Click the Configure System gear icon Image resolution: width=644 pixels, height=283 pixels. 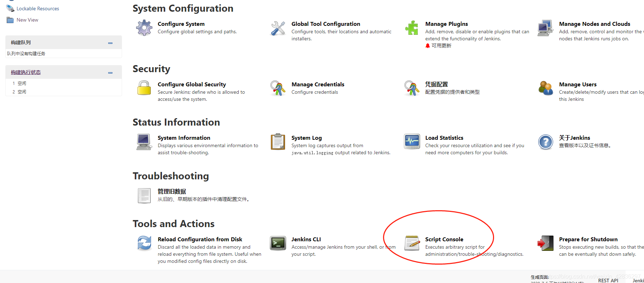coord(144,28)
